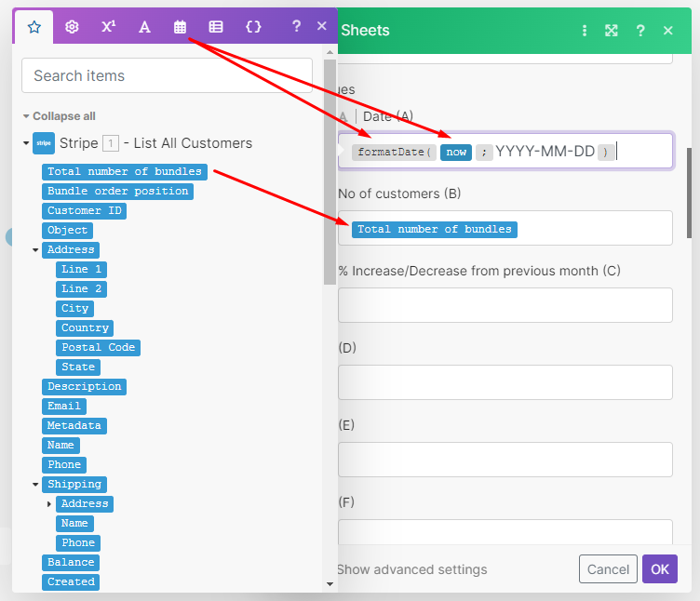Select the Phone item below Name
This screenshot has width=700, height=601.
point(64,464)
